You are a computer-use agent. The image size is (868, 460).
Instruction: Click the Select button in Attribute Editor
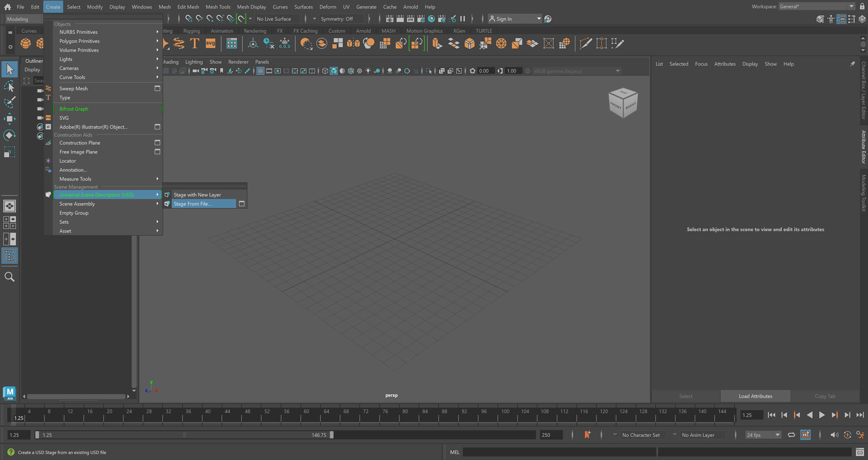[x=686, y=396]
